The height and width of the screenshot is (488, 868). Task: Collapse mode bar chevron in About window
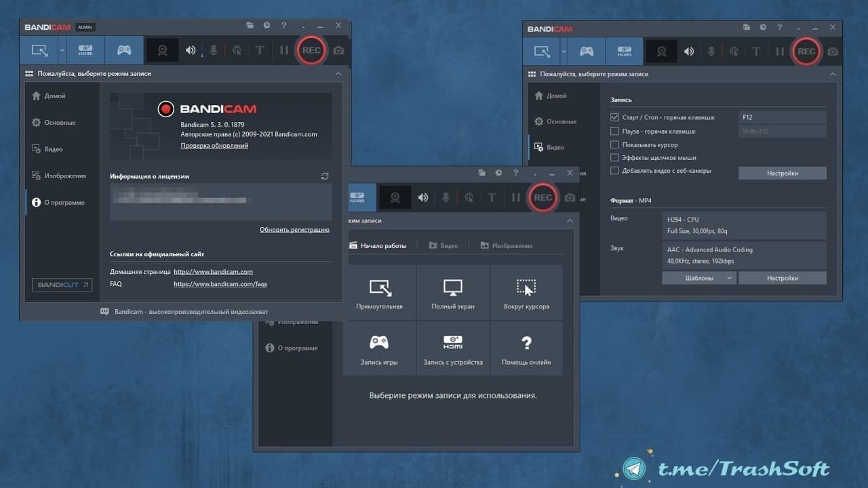pyautogui.click(x=338, y=73)
